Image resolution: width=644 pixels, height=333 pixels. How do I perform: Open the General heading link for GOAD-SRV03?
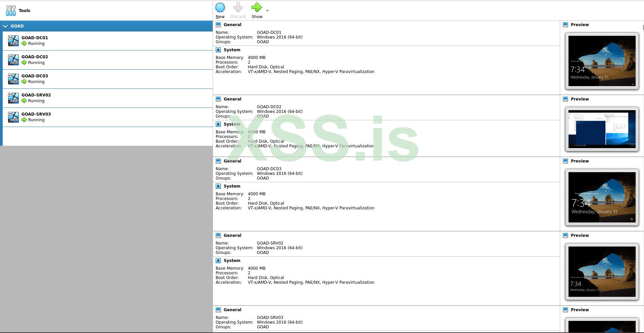tap(232, 310)
